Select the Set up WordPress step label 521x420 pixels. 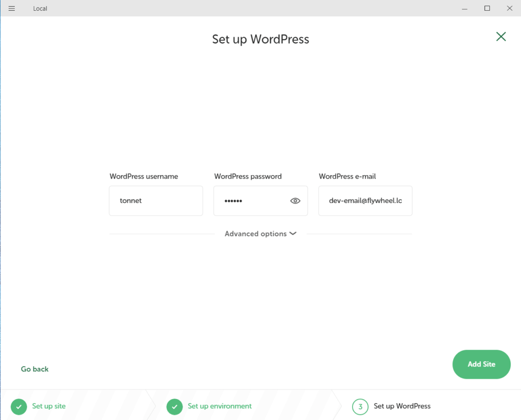[402, 406]
